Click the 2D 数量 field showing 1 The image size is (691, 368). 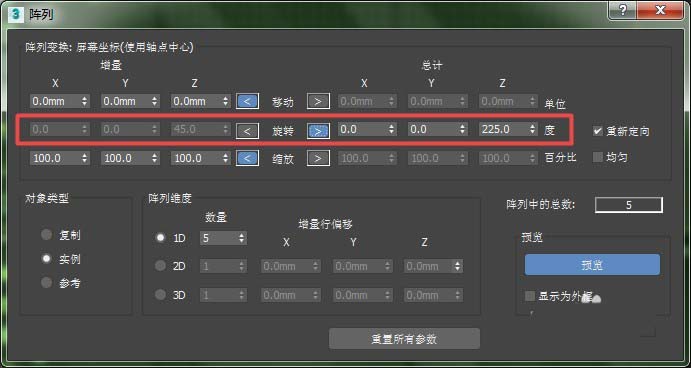click(223, 266)
